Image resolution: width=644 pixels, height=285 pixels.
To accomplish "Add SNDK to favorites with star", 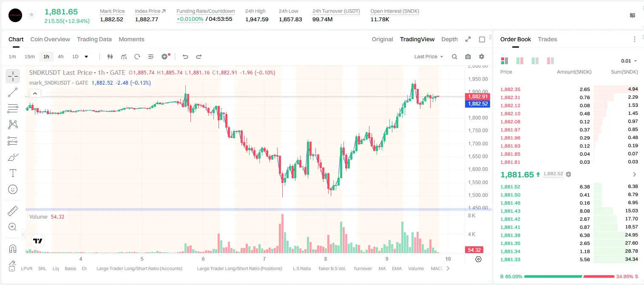I will (x=31, y=15).
